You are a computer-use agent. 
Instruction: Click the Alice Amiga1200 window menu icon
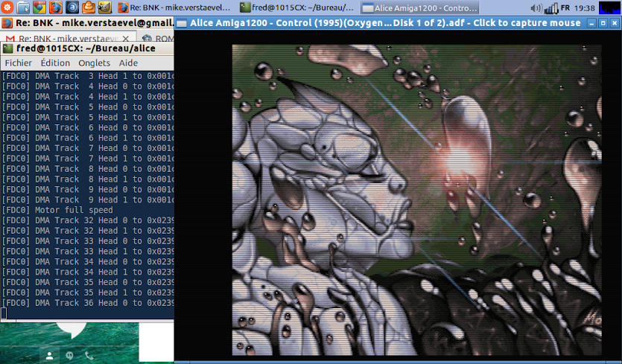click(181, 23)
